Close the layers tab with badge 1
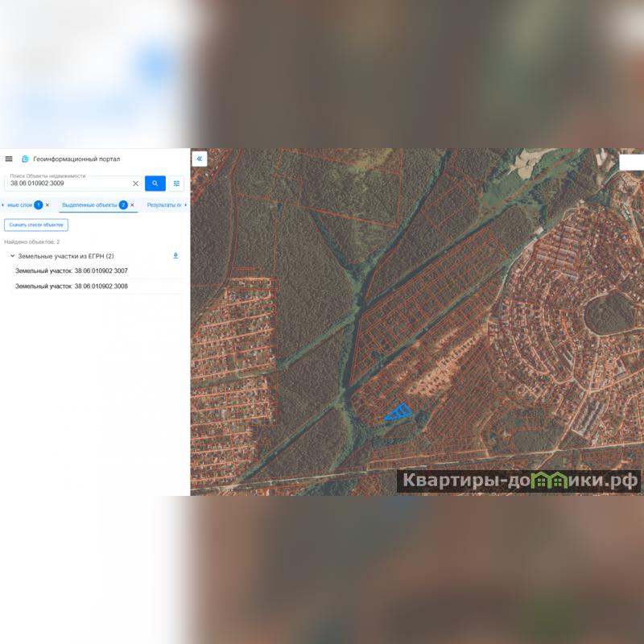Viewport: 644px width, 644px height. pos(47,205)
